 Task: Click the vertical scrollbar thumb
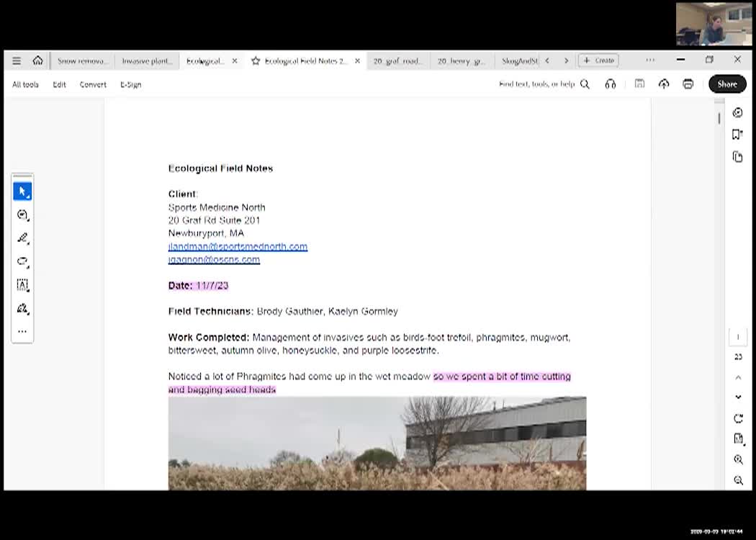(x=719, y=118)
